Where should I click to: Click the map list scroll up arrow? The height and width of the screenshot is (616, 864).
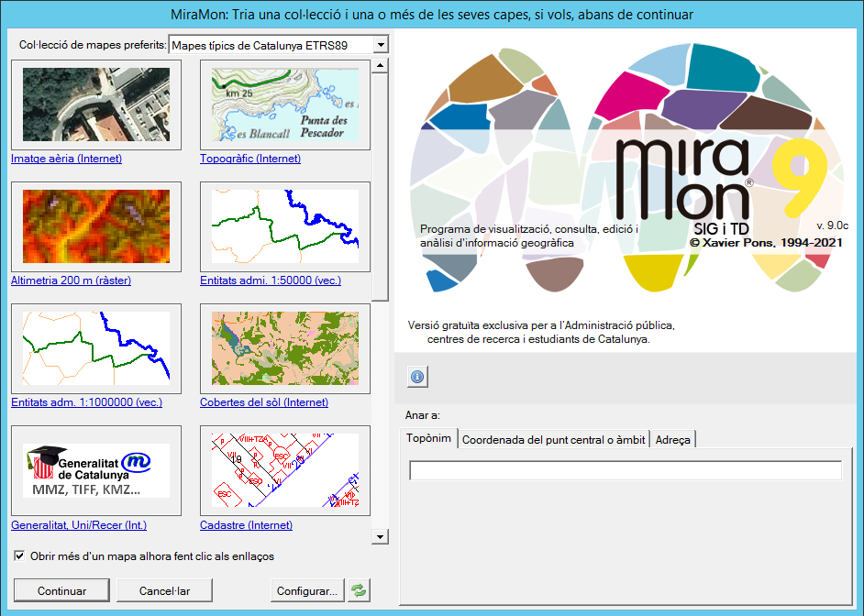[x=381, y=66]
